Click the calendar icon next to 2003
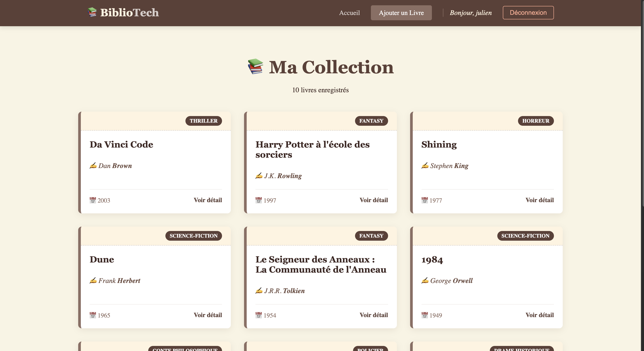Screen dimensions: 644x351 coord(93,200)
